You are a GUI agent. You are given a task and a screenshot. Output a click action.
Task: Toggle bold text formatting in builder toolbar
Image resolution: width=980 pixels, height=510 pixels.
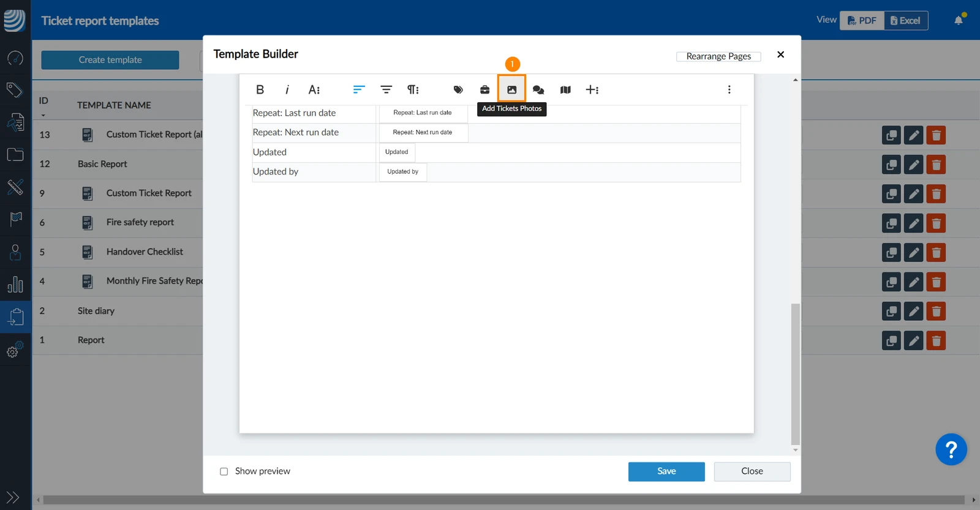coord(260,89)
